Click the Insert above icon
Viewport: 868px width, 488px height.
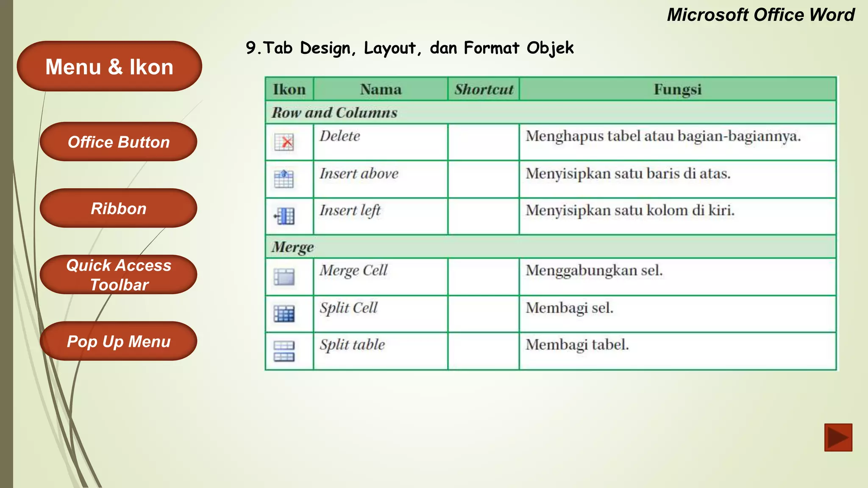pos(284,179)
